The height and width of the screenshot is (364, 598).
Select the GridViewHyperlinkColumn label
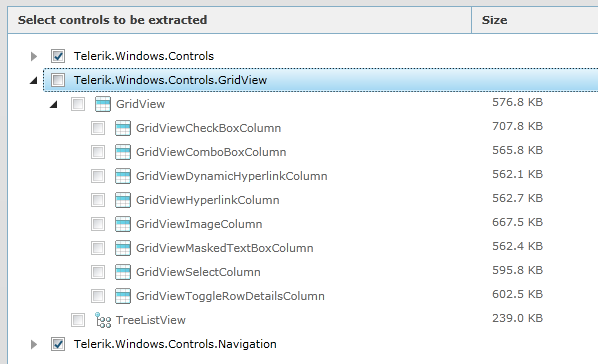tap(207, 200)
